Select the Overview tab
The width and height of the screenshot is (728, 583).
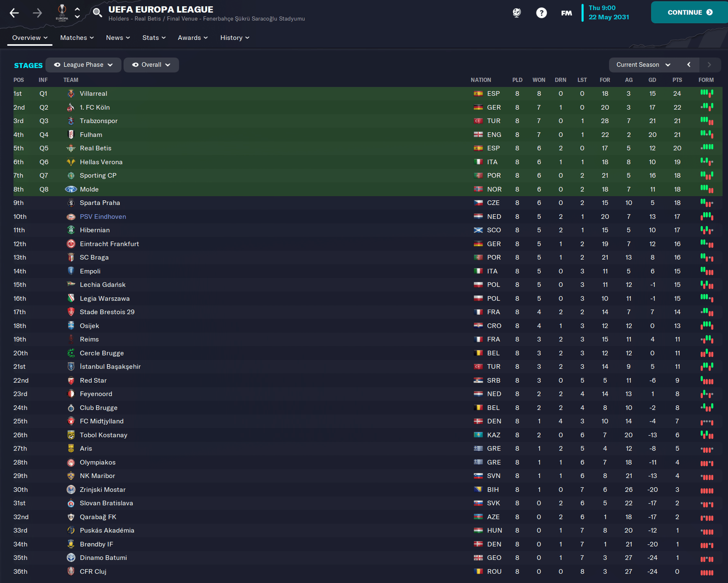30,38
